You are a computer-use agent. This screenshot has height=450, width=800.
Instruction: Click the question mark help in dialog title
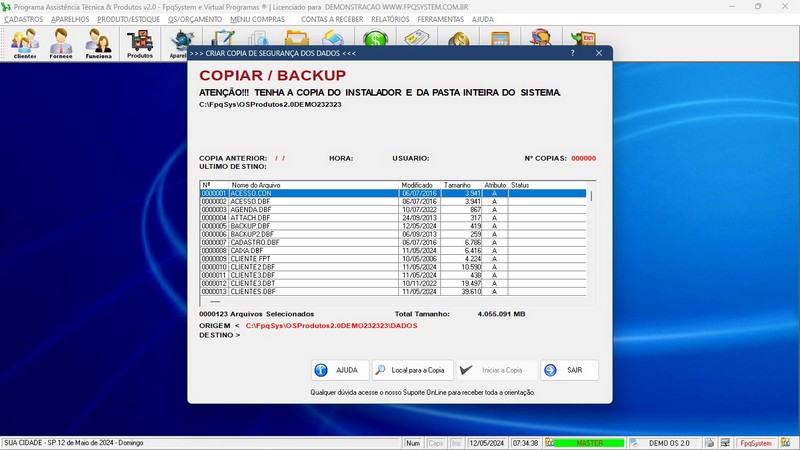572,53
